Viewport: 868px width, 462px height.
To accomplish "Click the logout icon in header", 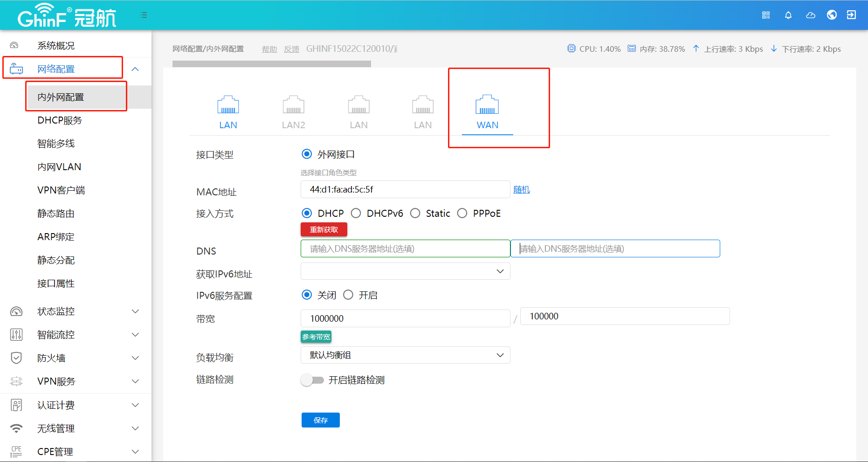I will (x=851, y=15).
